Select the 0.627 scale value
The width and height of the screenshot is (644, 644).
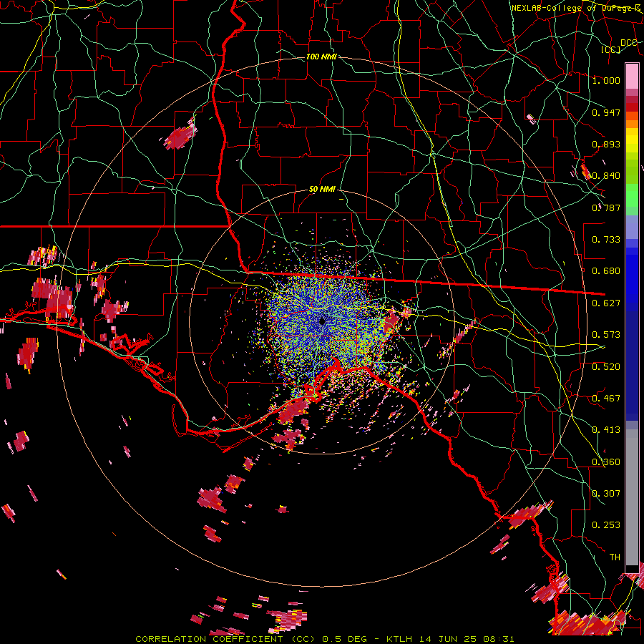(606, 303)
